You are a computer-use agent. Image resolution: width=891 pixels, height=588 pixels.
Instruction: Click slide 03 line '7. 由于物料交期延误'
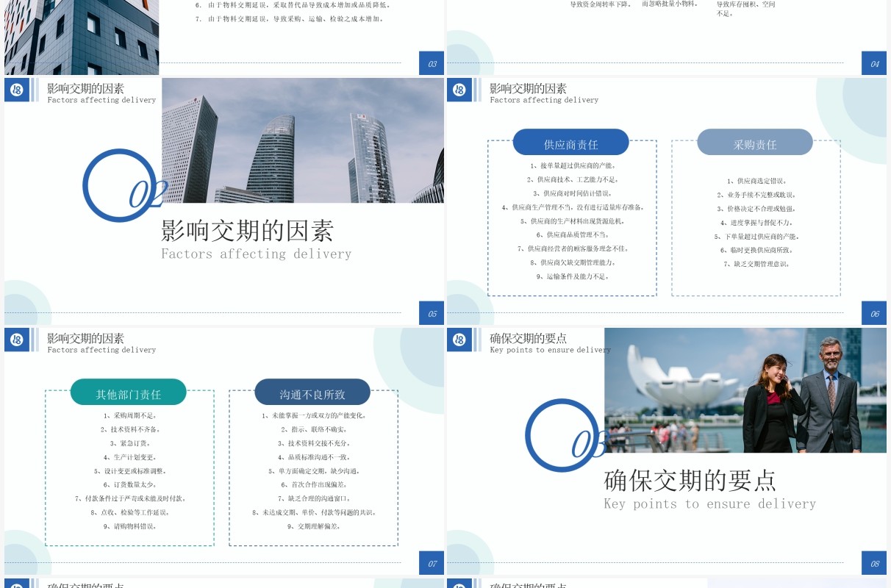click(290, 18)
